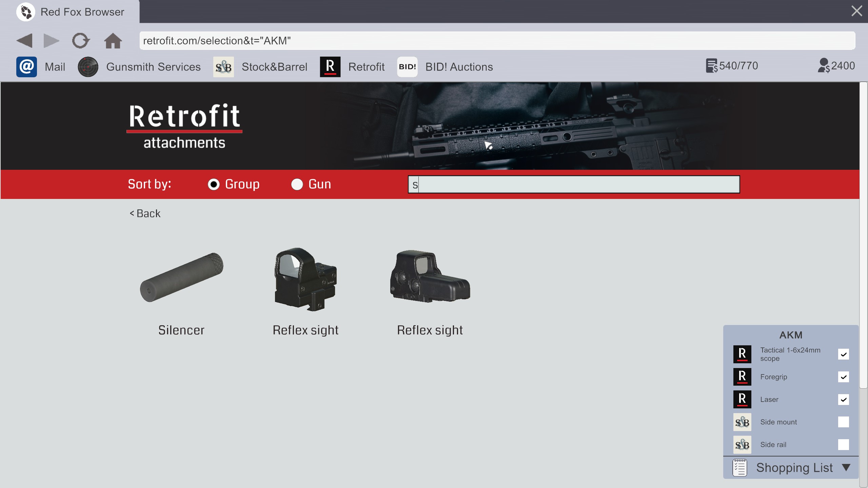
Task: Collapse the Shopping List arrow
Action: [846, 468]
